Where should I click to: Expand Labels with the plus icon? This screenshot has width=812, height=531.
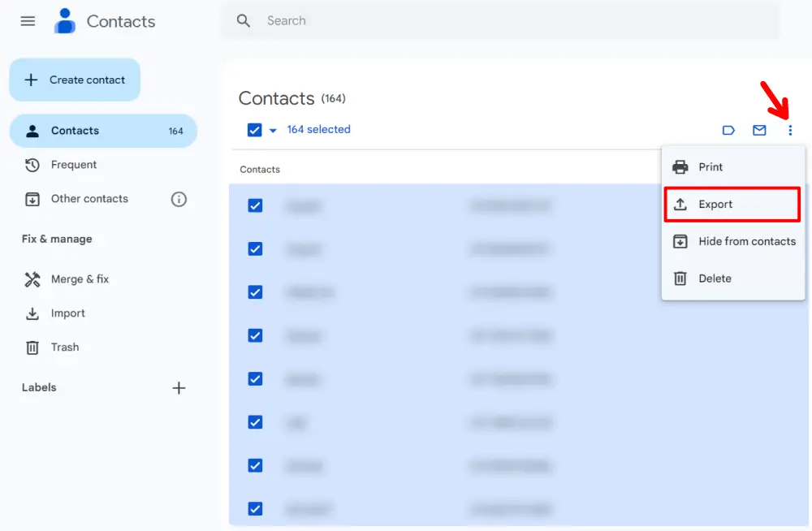179,387
